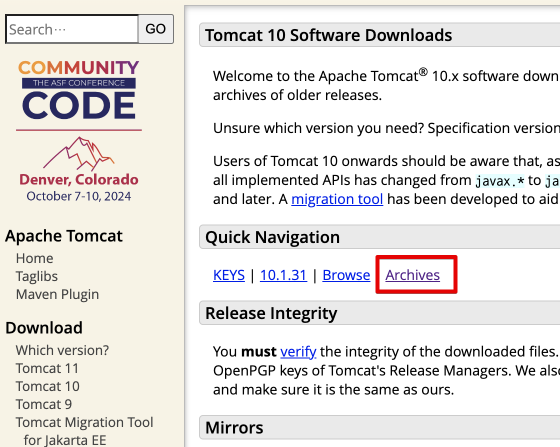The height and width of the screenshot is (447, 560).
Task: Click the 'Apache Tomcat' sidebar heading
Action: 64,236
